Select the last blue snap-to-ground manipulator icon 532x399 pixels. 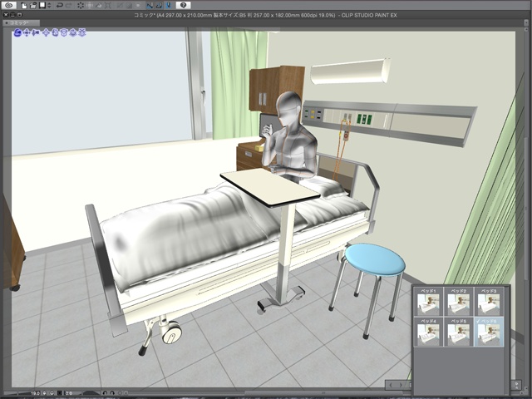(x=81, y=32)
